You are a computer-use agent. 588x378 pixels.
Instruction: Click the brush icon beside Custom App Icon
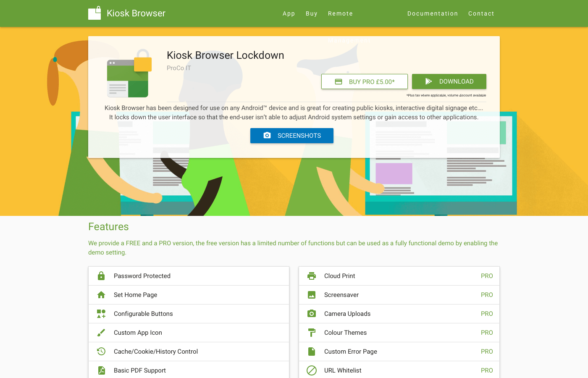(101, 333)
